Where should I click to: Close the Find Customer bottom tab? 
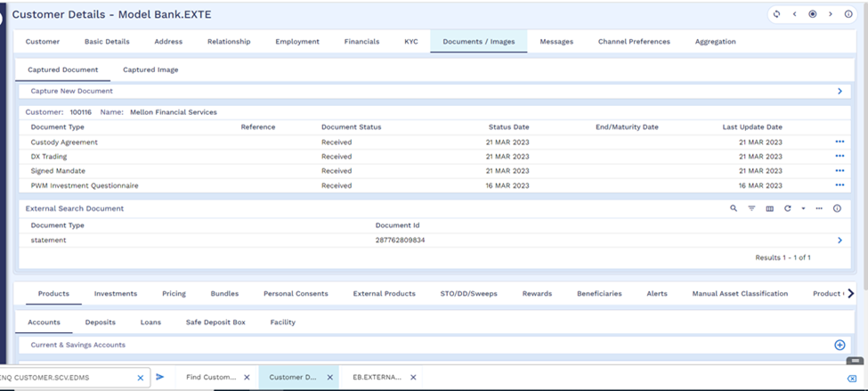coord(247,378)
